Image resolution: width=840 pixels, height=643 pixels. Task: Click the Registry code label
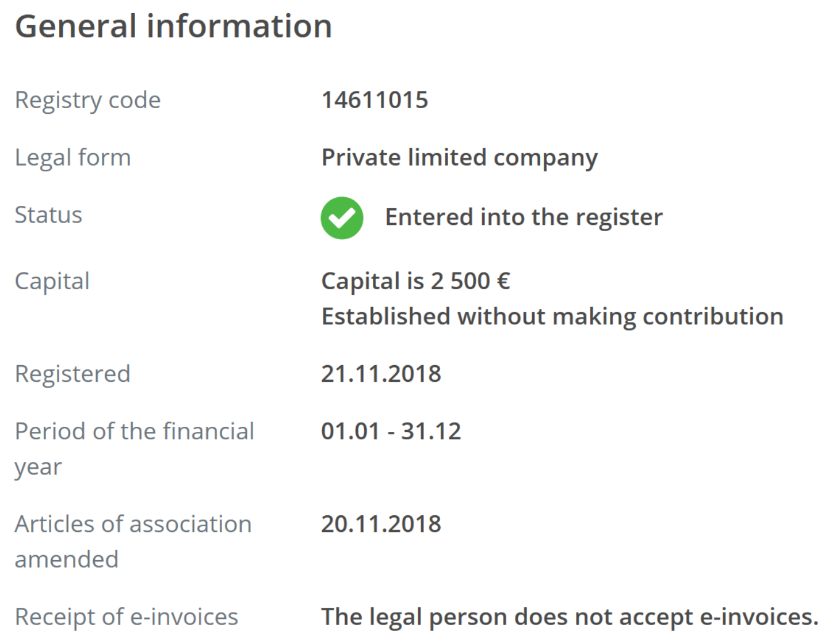point(87,101)
